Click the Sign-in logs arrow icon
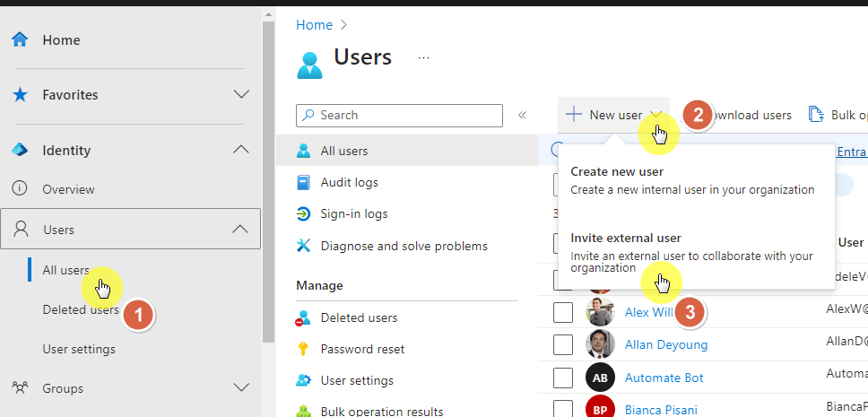The image size is (868, 417). click(303, 213)
